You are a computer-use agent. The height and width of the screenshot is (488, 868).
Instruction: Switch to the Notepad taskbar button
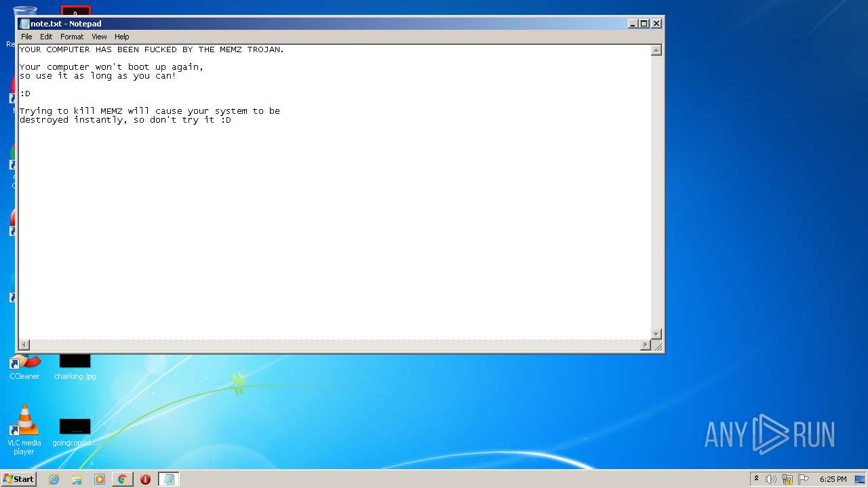pyautogui.click(x=169, y=479)
